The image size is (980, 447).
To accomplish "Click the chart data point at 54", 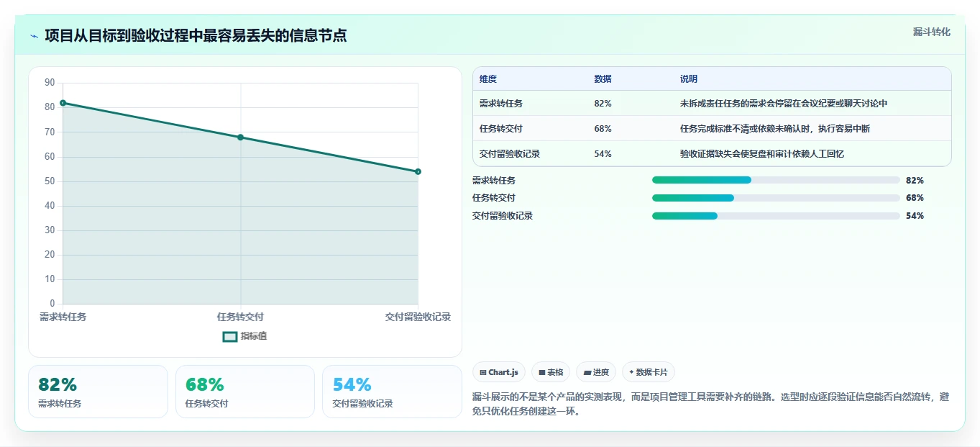I will 418,171.
